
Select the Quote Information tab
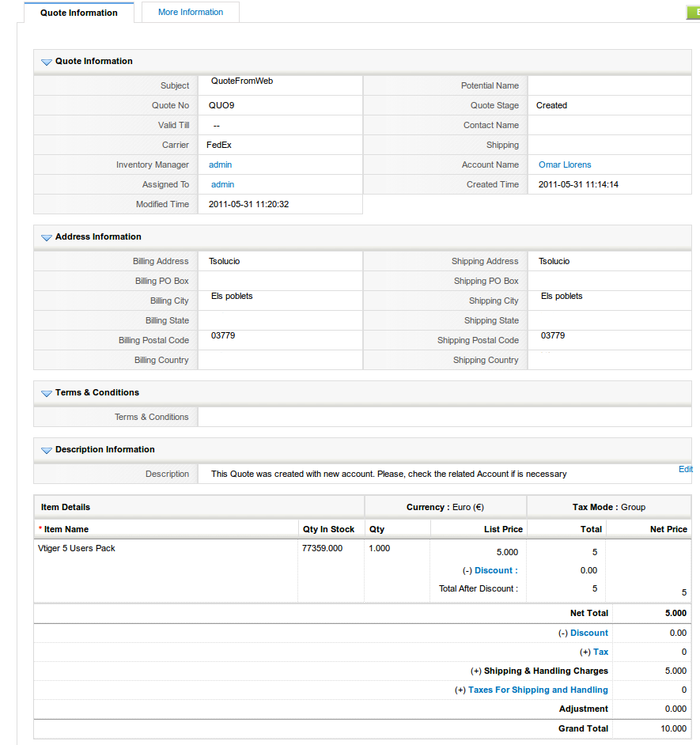[x=78, y=13]
